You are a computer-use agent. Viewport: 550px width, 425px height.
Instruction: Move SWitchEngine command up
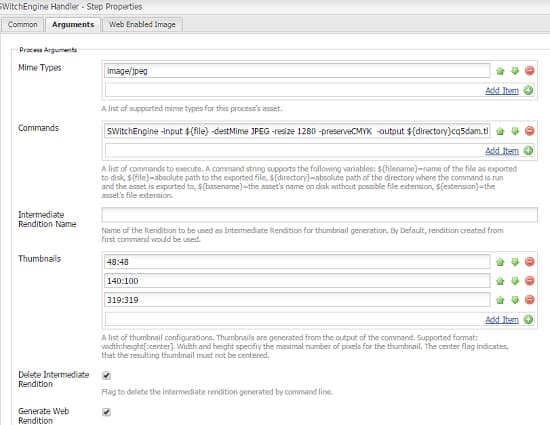[500, 131]
